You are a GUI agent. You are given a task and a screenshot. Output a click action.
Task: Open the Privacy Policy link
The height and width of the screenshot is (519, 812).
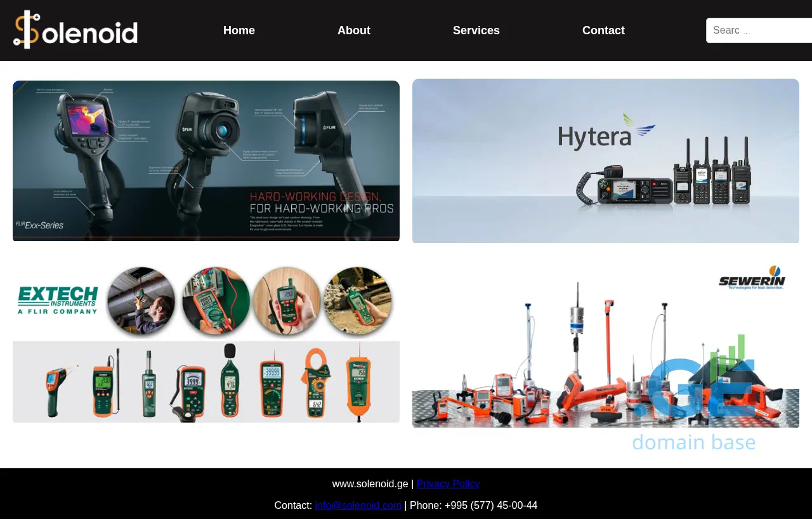(x=448, y=483)
